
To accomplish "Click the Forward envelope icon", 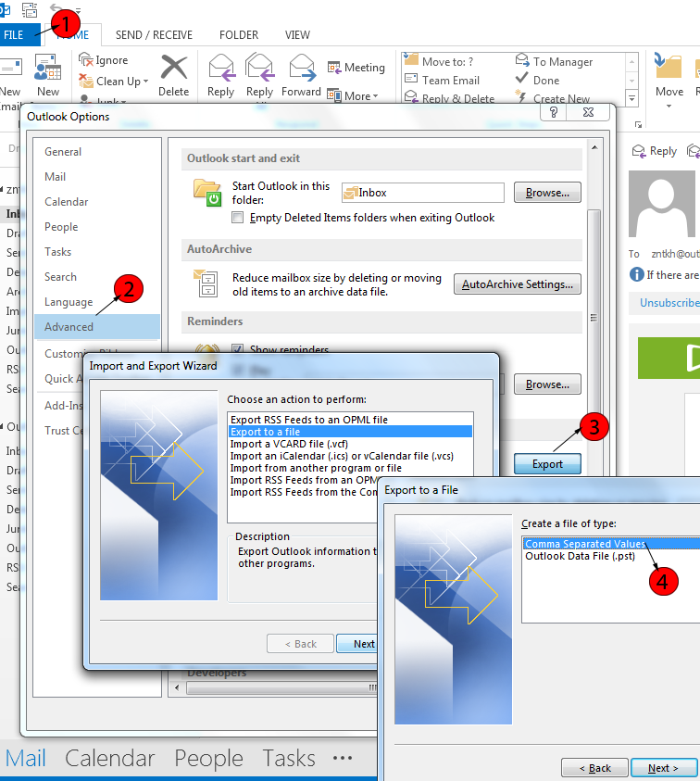I will (302, 68).
